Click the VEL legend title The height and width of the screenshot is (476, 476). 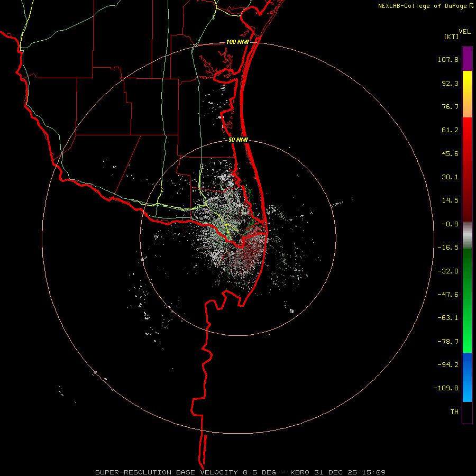point(464,32)
